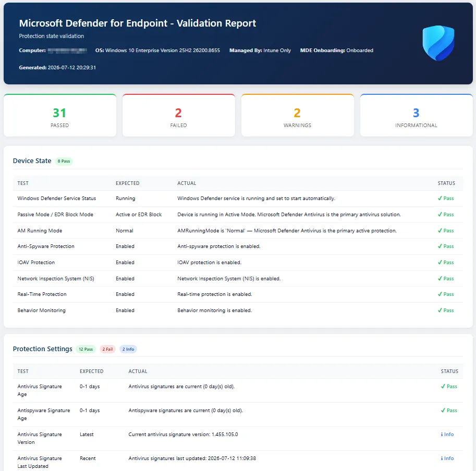Select the 3 Informational summary card
Image resolution: width=476 pixels, height=471 pixels.
[x=416, y=115]
